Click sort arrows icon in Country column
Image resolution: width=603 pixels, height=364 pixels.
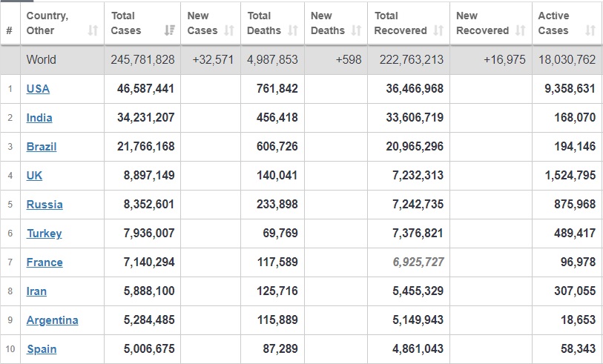[93, 30]
